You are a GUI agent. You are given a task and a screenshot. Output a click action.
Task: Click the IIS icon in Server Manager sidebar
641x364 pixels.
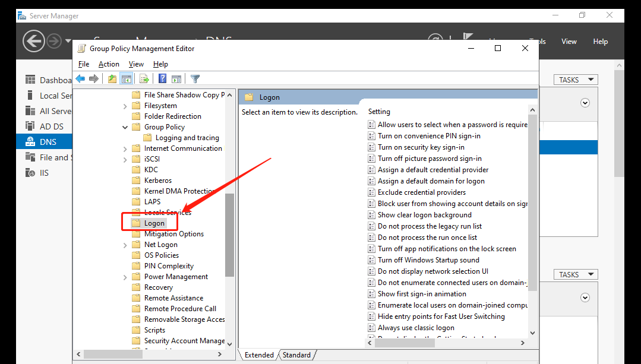[30, 173]
